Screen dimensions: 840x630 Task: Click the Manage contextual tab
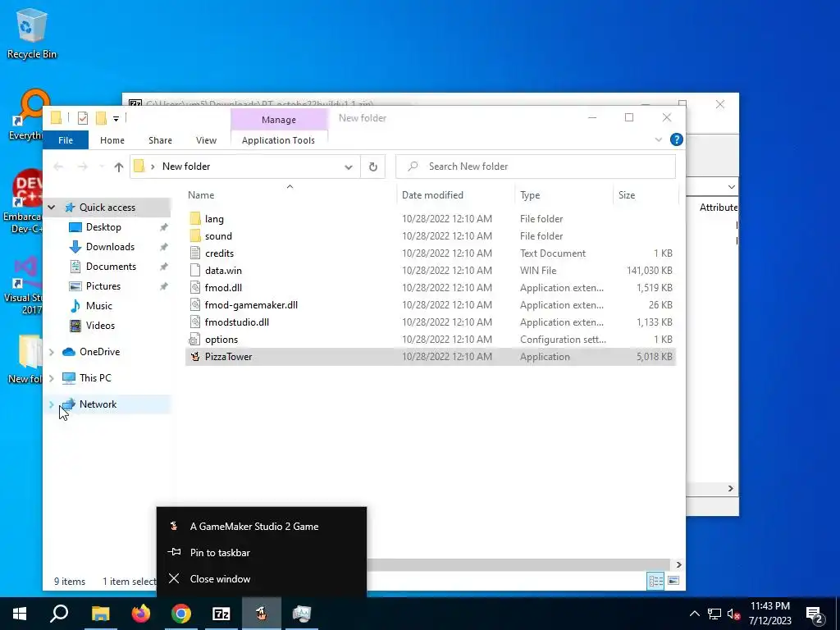point(279,120)
